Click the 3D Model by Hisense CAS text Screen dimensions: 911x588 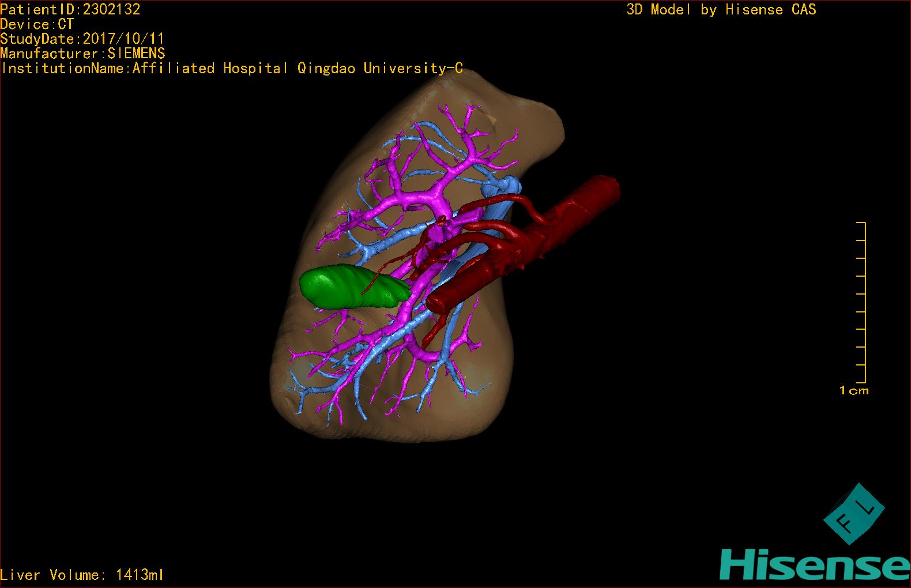pos(721,9)
